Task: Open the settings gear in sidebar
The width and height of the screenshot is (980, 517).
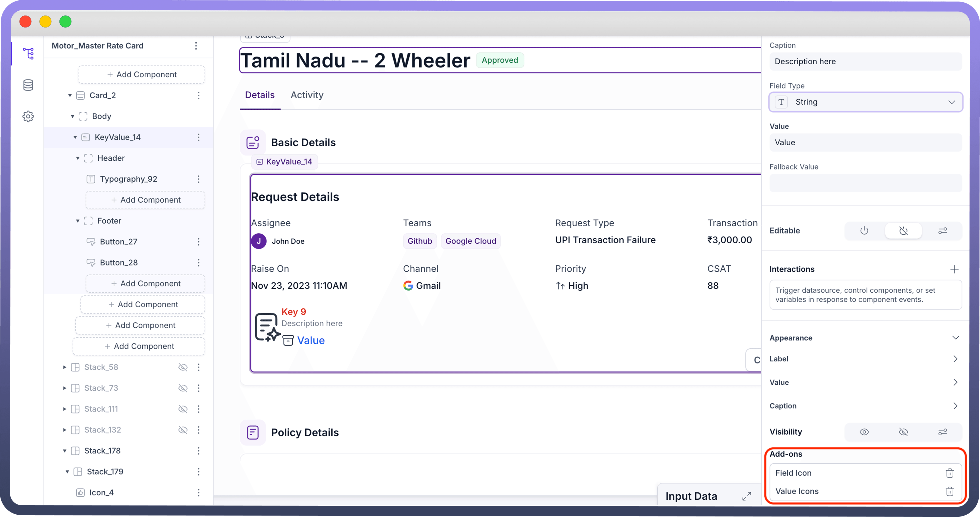Action: 28,116
